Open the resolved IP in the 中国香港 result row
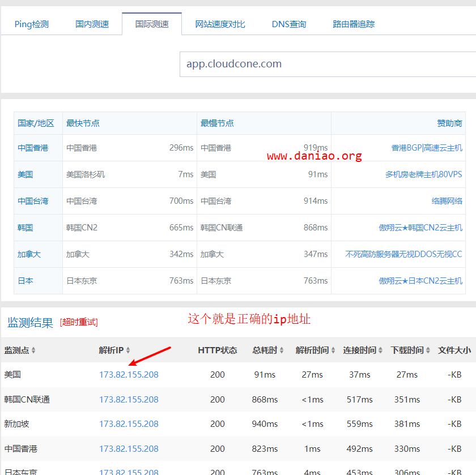The width and height of the screenshot is (476, 475). point(129,448)
